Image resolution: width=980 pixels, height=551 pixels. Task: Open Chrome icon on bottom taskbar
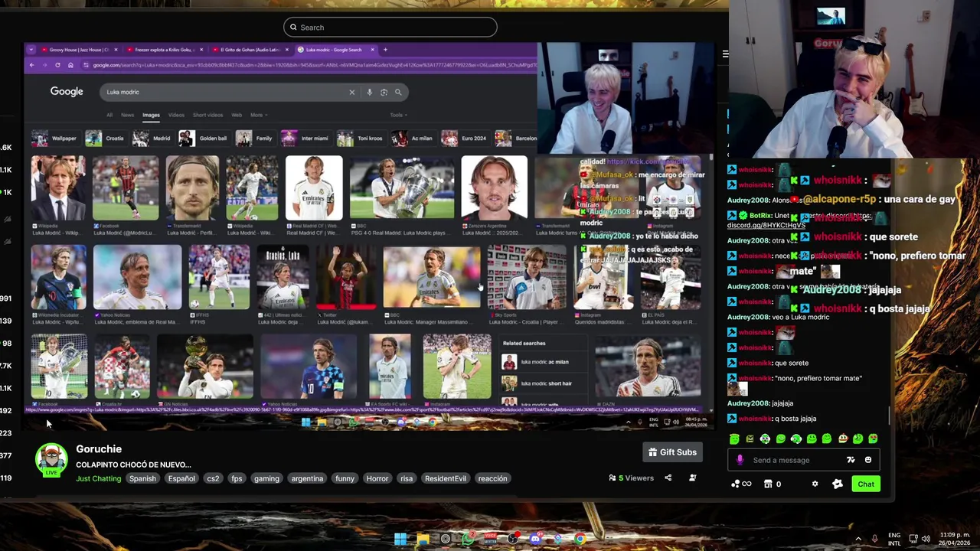click(x=580, y=539)
